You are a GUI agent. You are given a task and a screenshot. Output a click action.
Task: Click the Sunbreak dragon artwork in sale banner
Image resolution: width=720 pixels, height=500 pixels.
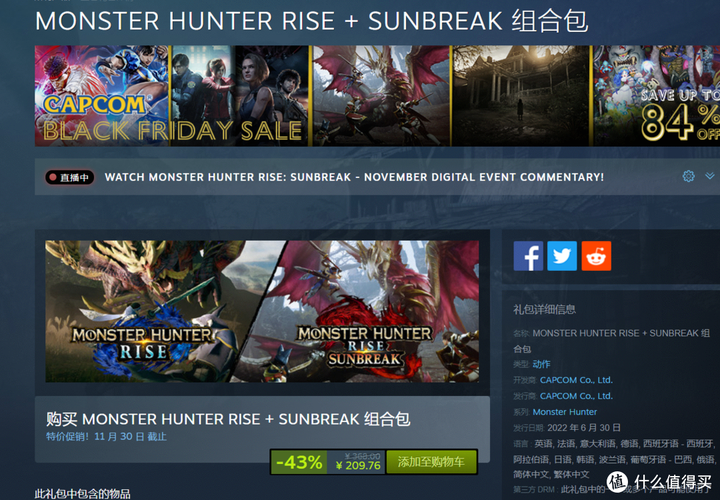tap(381, 96)
